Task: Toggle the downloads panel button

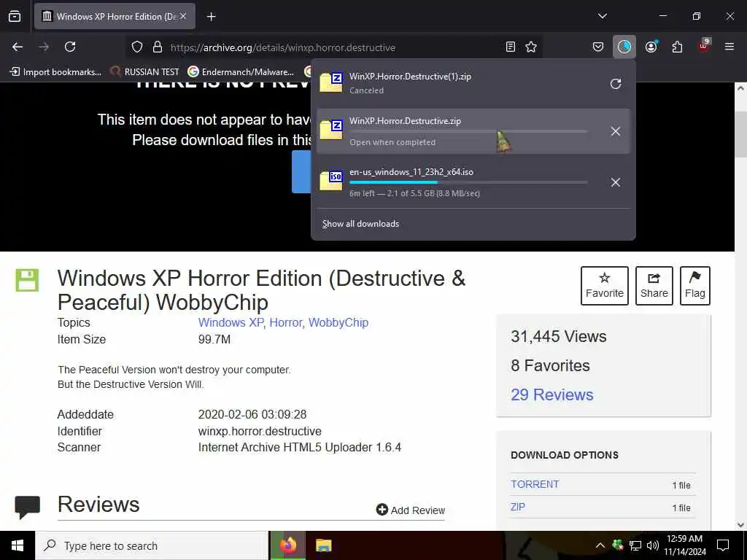Action: click(x=624, y=47)
